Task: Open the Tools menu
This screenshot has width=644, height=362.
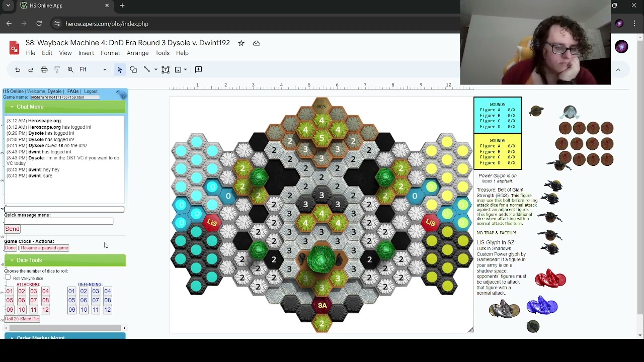Action: coord(162,53)
